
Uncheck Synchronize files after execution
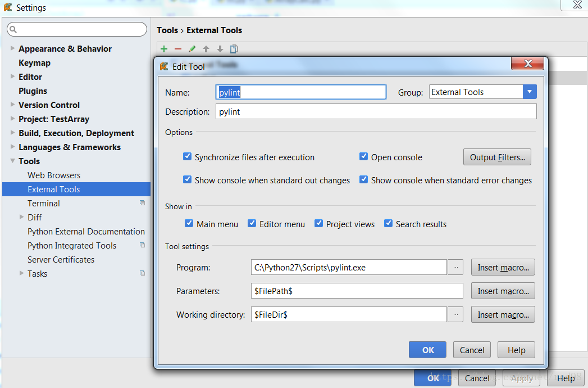[187, 156]
